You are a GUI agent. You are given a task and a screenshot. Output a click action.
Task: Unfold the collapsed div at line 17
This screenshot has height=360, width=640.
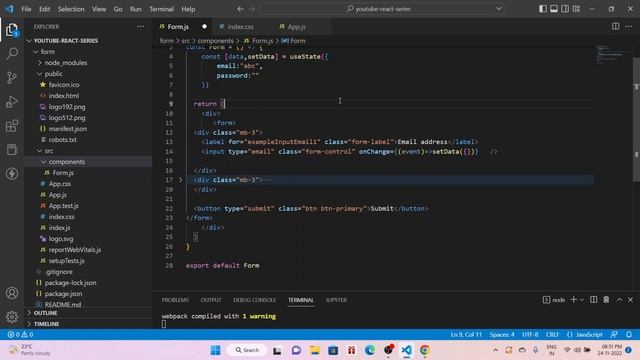click(181, 180)
